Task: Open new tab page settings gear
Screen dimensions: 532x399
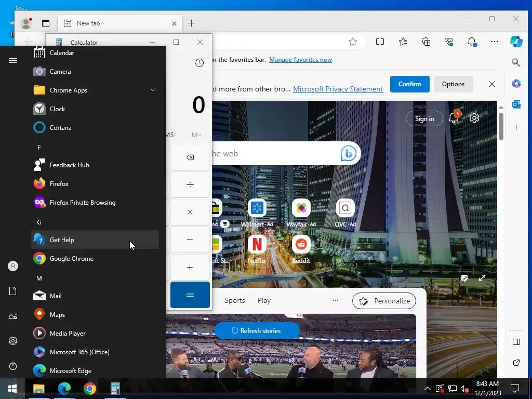Action: (x=474, y=118)
